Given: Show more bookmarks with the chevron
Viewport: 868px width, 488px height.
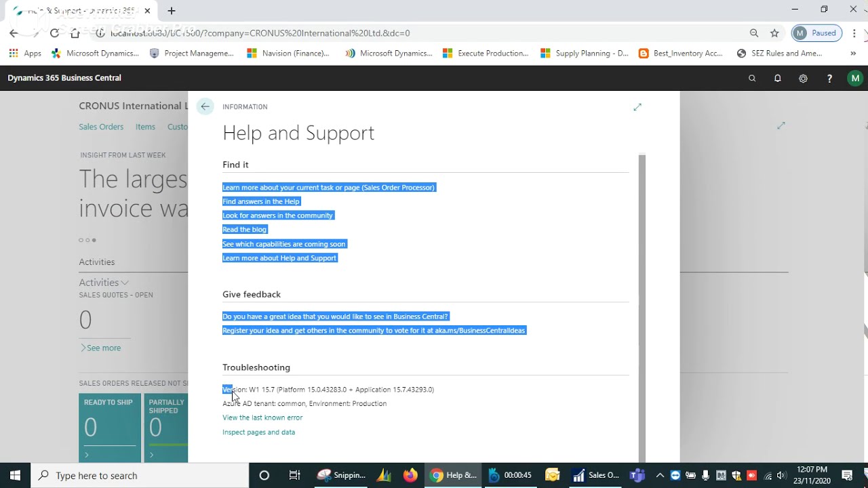Looking at the screenshot, I should coord(853,53).
